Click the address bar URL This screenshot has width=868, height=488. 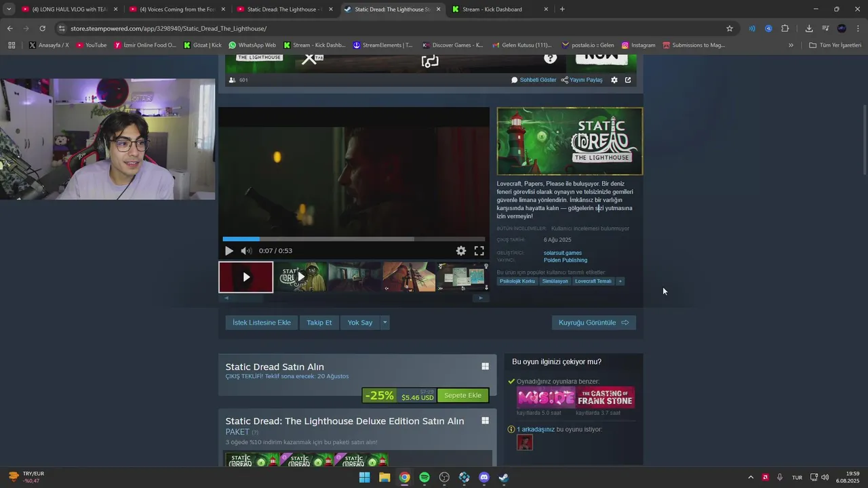point(168,28)
